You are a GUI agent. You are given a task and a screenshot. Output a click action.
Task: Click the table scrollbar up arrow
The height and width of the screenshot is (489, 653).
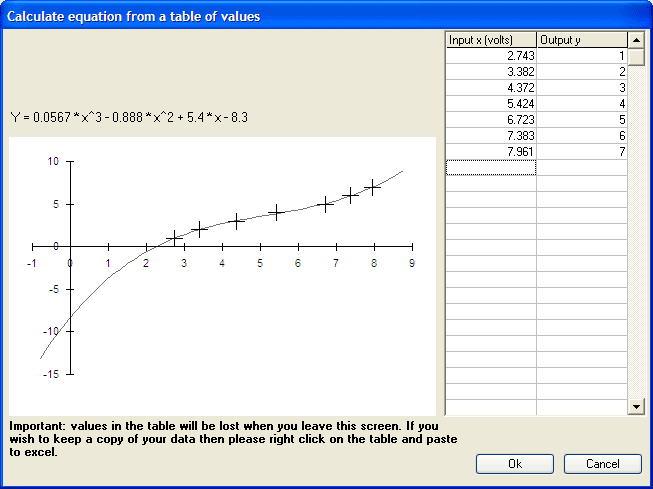coord(636,39)
